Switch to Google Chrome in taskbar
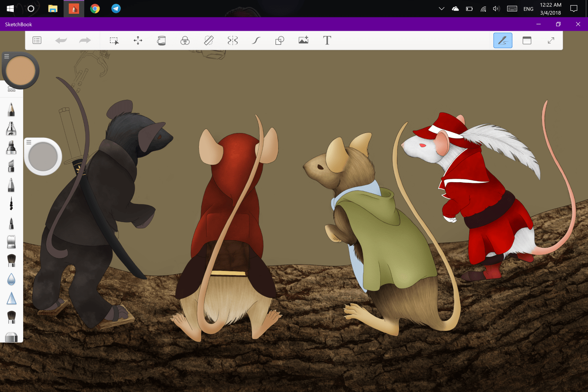The image size is (588, 392). tap(95, 9)
